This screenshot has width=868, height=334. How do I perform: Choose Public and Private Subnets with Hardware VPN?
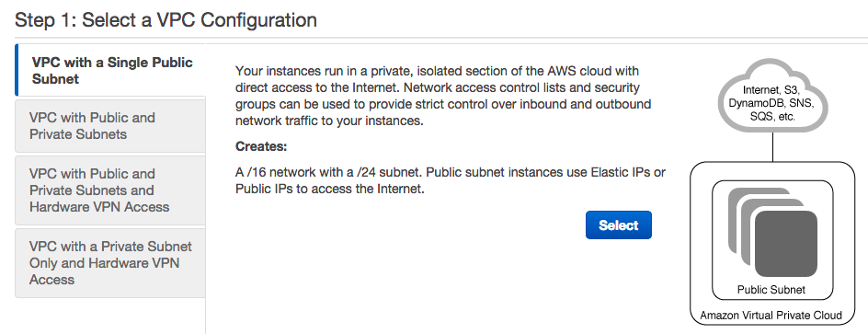110,190
